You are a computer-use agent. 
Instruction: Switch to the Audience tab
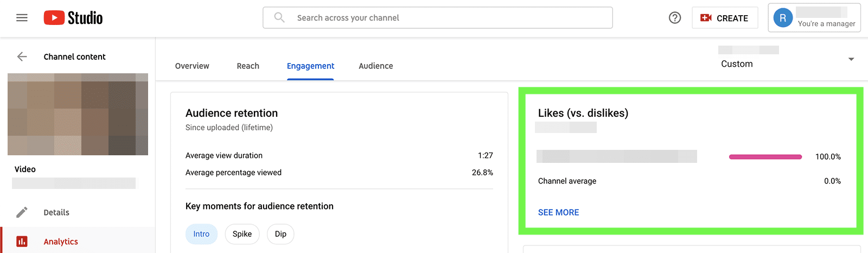[x=375, y=66]
